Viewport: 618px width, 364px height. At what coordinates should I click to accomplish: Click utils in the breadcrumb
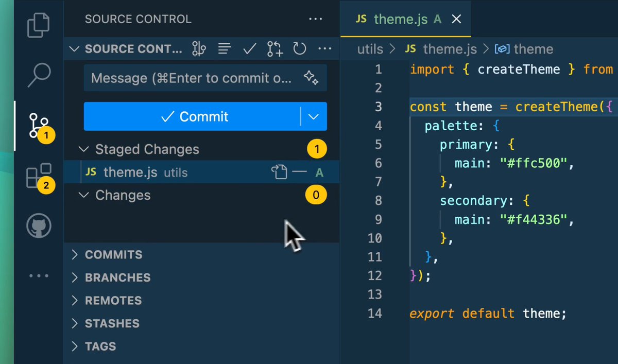370,49
